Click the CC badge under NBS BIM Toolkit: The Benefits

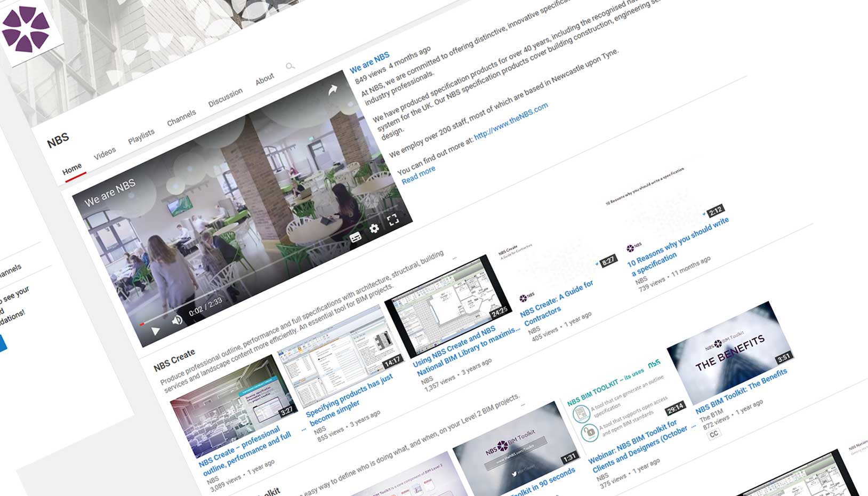713,434
